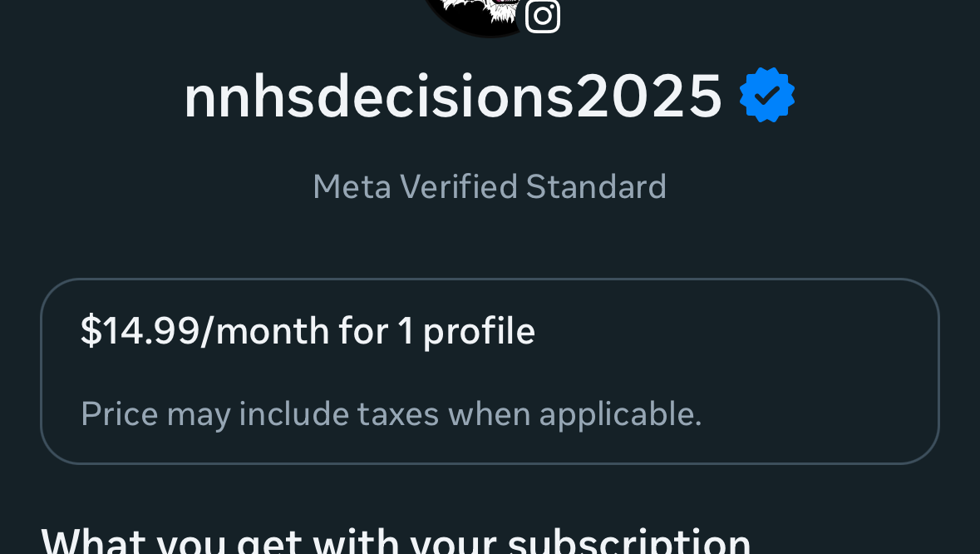
Task: Open the profile picture avatar
Action: click(478, 14)
